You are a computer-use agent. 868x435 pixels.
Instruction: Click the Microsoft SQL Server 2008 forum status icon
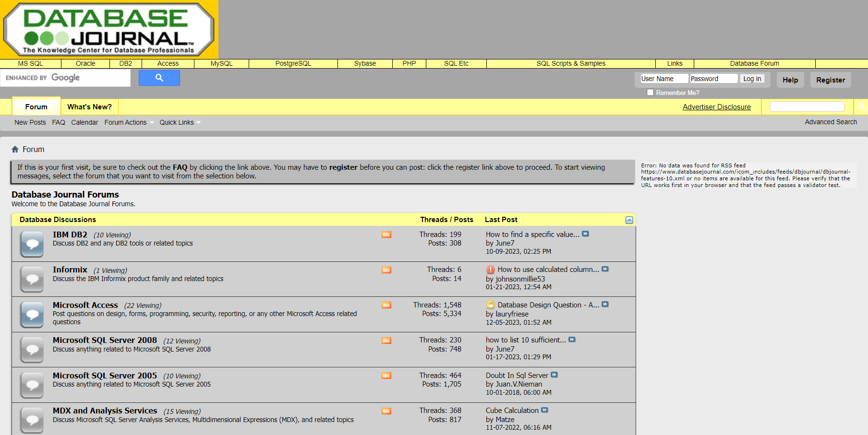coord(32,350)
